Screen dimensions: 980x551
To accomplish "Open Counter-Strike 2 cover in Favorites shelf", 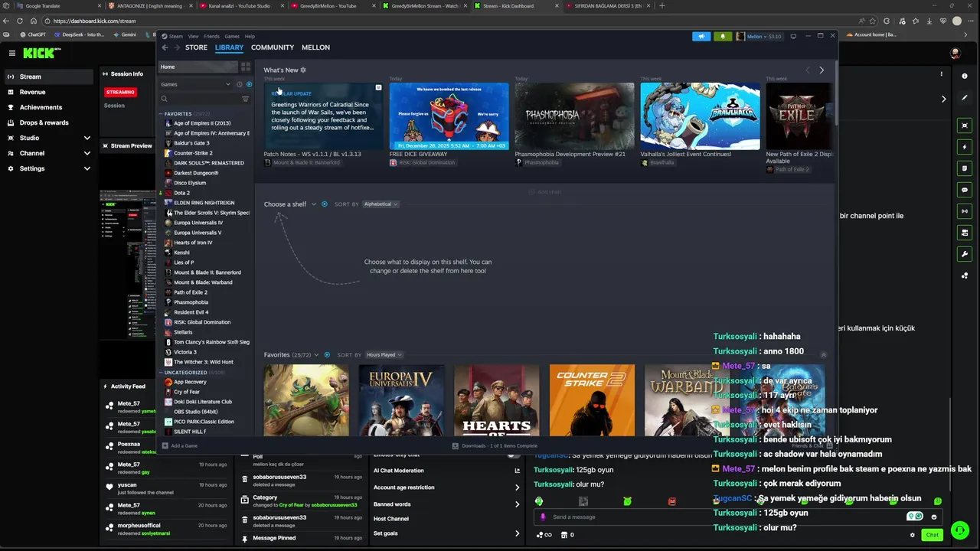I will (592, 400).
